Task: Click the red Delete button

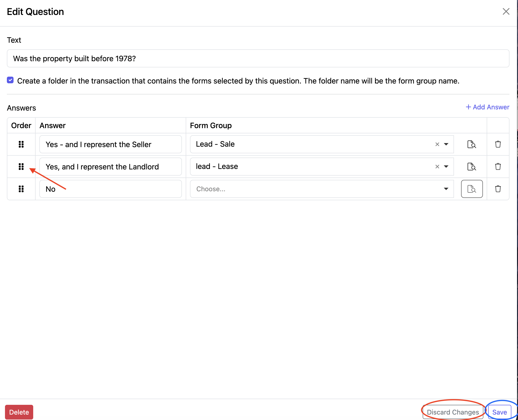Action: pos(19,412)
